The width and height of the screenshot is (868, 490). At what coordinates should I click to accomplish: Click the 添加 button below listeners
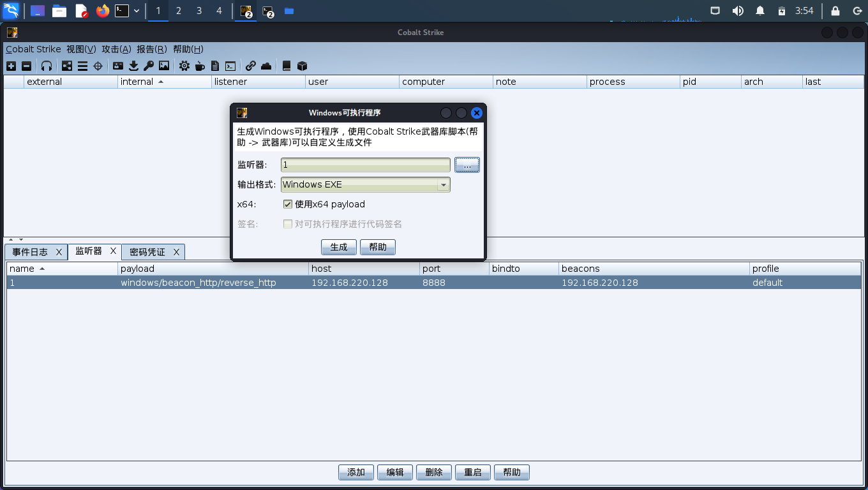[356, 472]
